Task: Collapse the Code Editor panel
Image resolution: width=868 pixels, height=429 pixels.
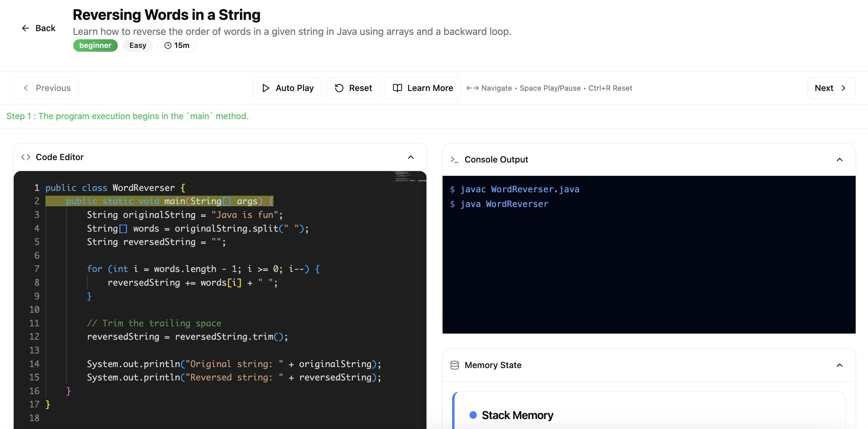Action: pos(411,157)
